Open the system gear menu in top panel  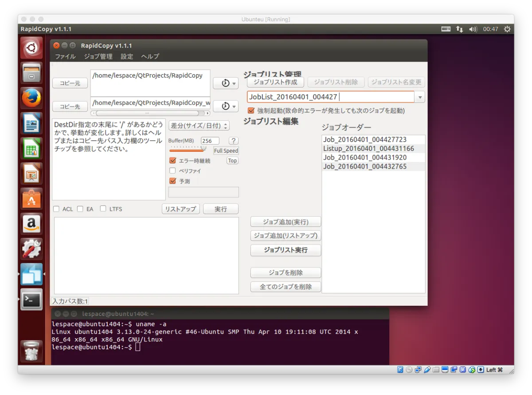[507, 29]
